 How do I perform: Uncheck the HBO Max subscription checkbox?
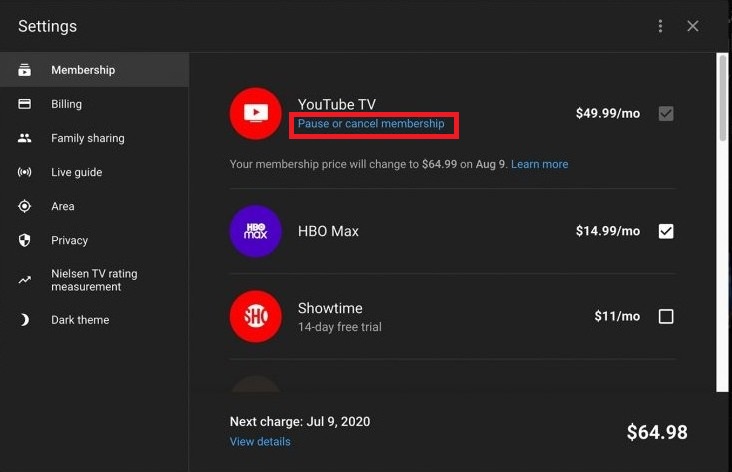point(666,231)
